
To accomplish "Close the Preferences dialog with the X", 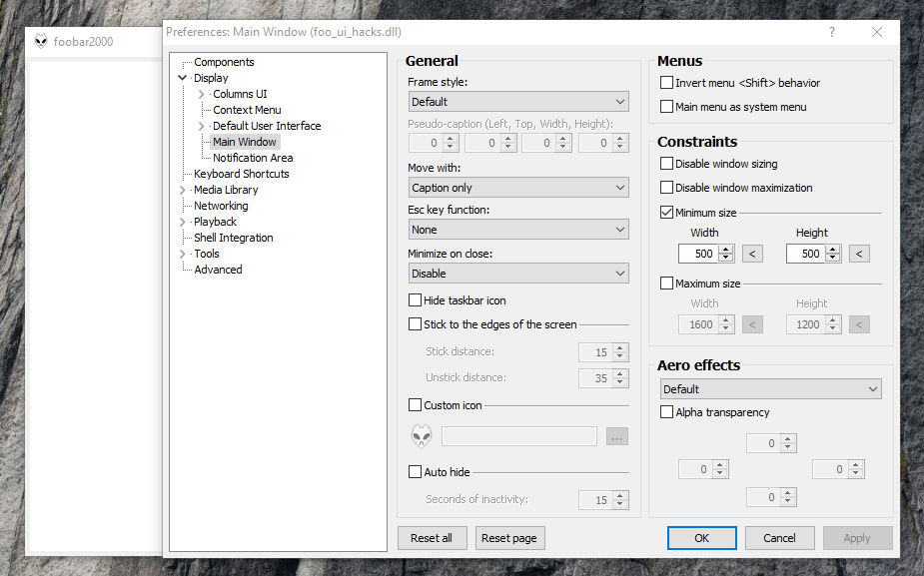I will point(877,32).
